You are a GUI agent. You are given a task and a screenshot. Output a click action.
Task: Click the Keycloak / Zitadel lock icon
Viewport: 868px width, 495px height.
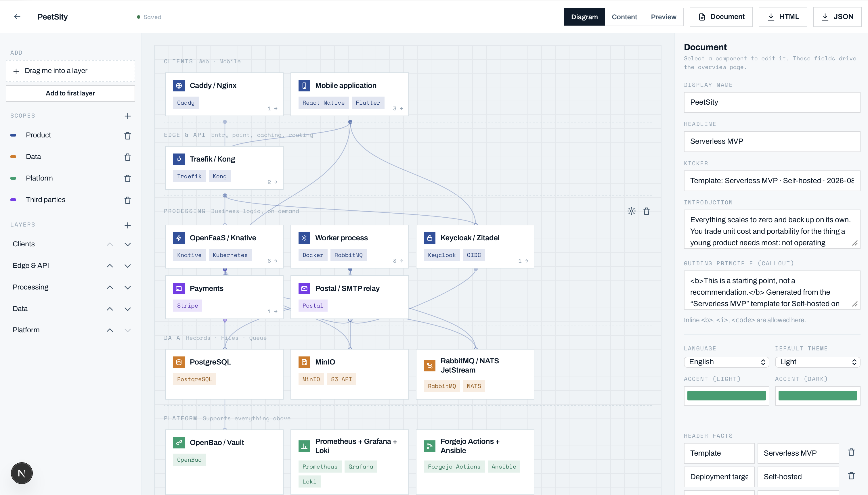coord(429,238)
